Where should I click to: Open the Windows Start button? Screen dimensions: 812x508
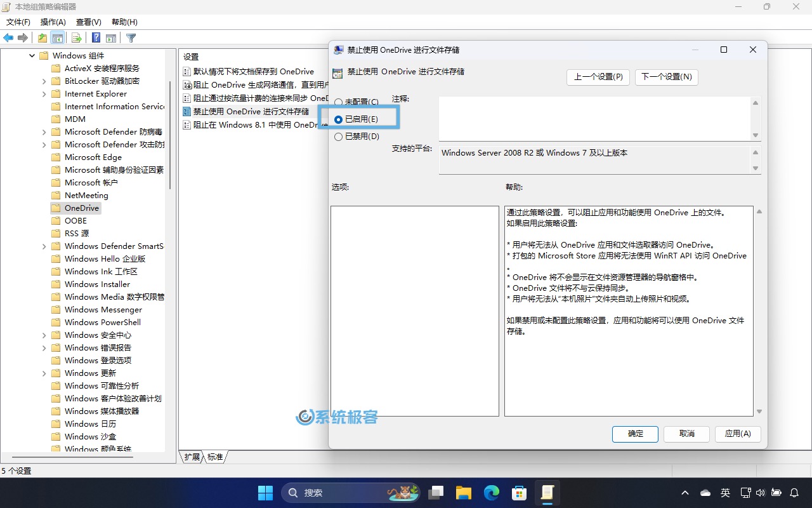pyautogui.click(x=265, y=493)
